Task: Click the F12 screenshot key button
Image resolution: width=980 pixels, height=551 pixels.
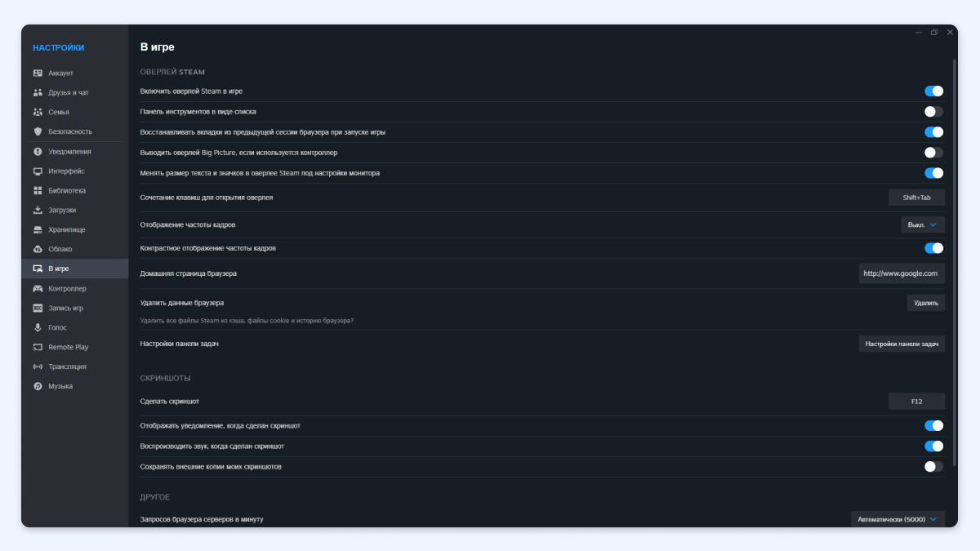Action: click(916, 402)
